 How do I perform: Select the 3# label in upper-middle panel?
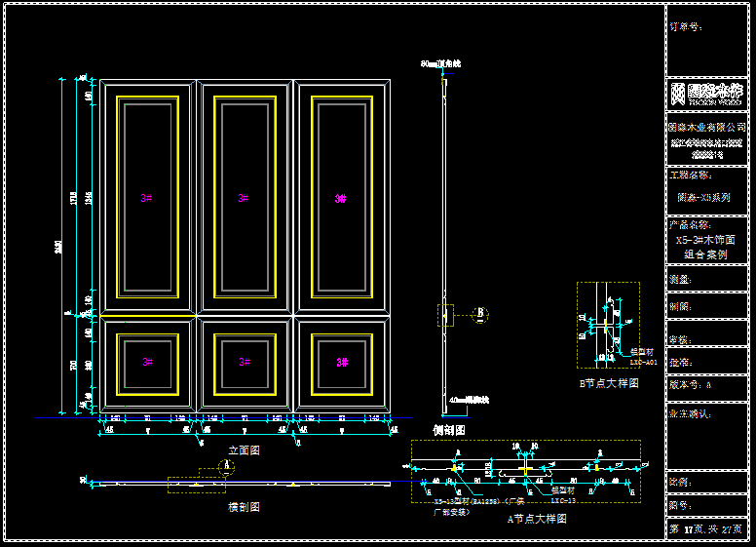click(244, 198)
